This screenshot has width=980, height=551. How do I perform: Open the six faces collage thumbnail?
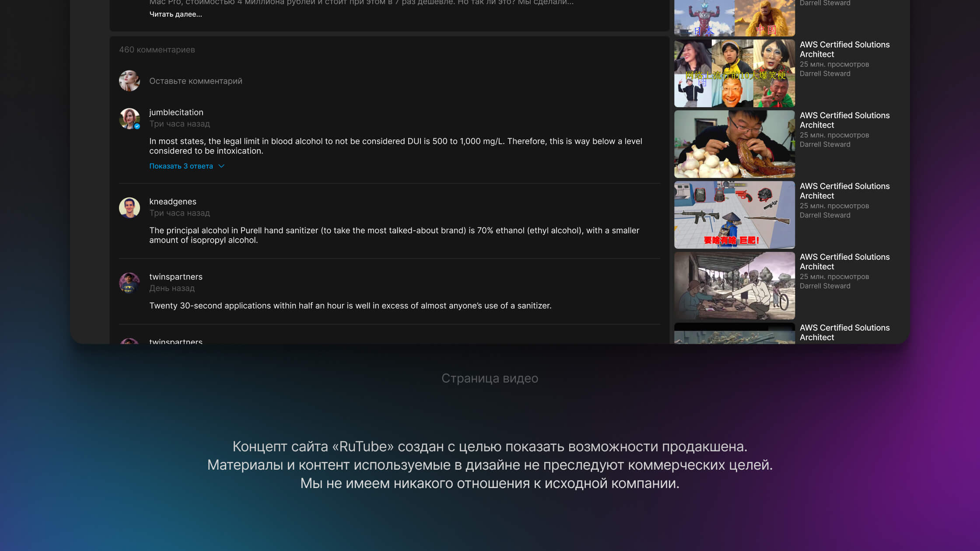point(734,73)
